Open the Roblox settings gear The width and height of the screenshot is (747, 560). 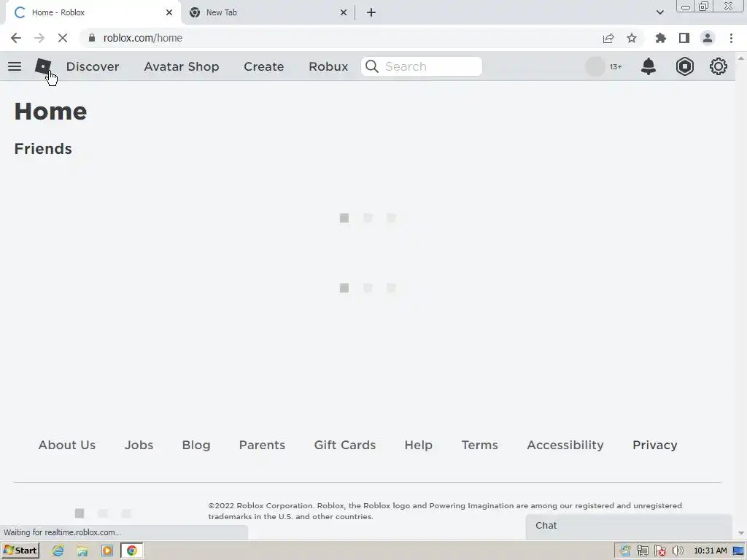coord(718,66)
